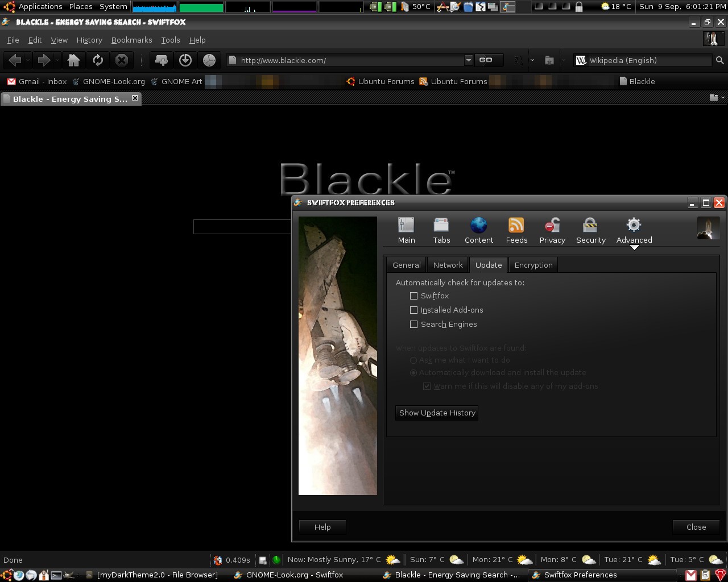Stop loading with the X icon
This screenshot has height=582, width=728.
(x=121, y=60)
